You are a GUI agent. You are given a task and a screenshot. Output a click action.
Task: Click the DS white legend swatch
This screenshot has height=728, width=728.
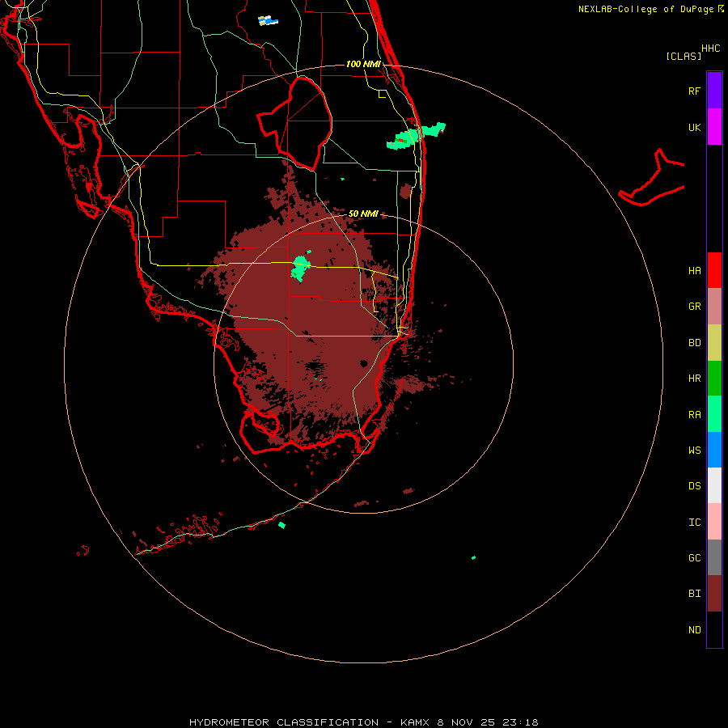tap(714, 485)
